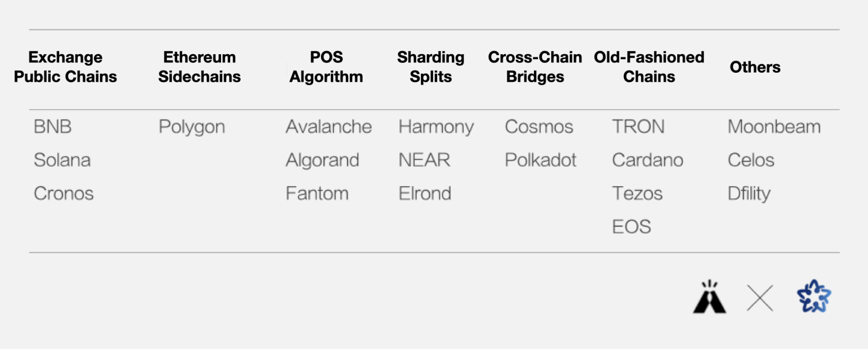Viewport: 868px width, 349px height.
Task: Select the Others column header
Action: coord(755,67)
